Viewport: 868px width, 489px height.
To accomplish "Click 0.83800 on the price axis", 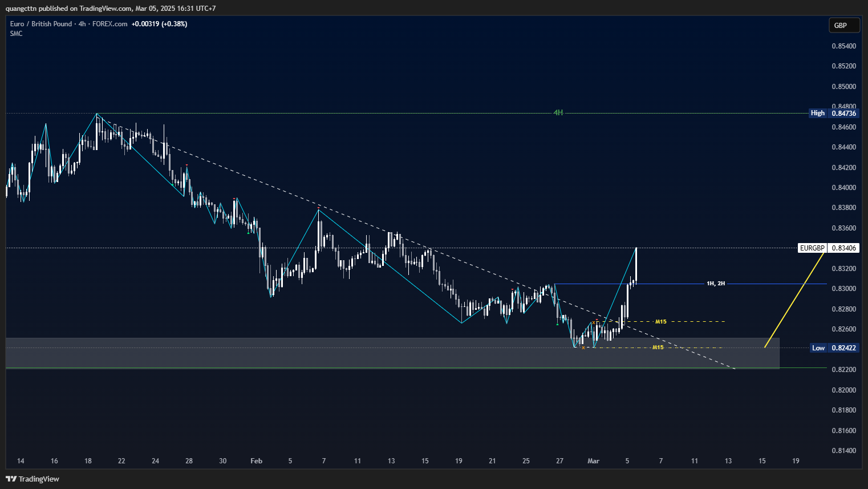I will tap(843, 208).
